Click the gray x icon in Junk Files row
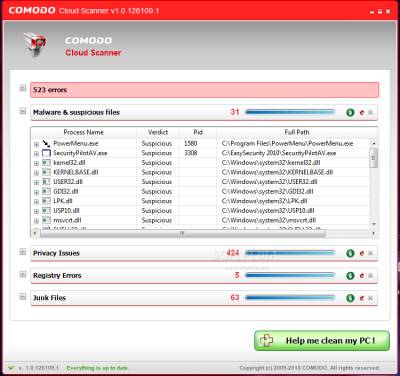This screenshot has height=376, width=400. click(x=370, y=298)
